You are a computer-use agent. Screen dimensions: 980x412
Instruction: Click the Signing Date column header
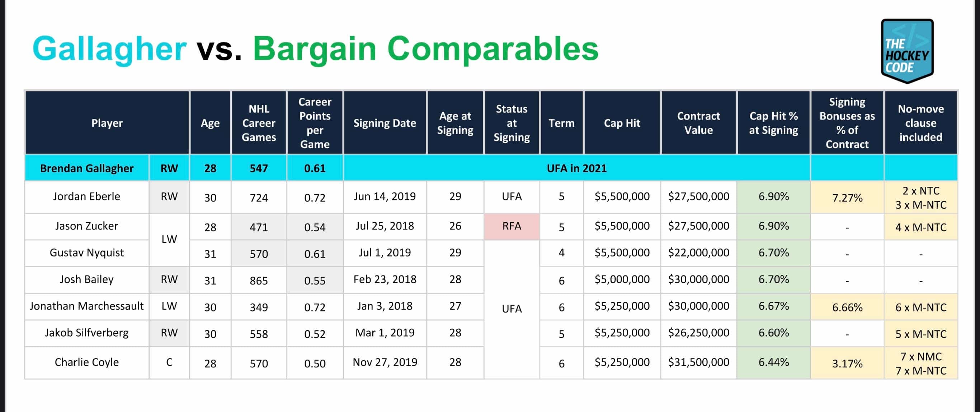(x=385, y=123)
